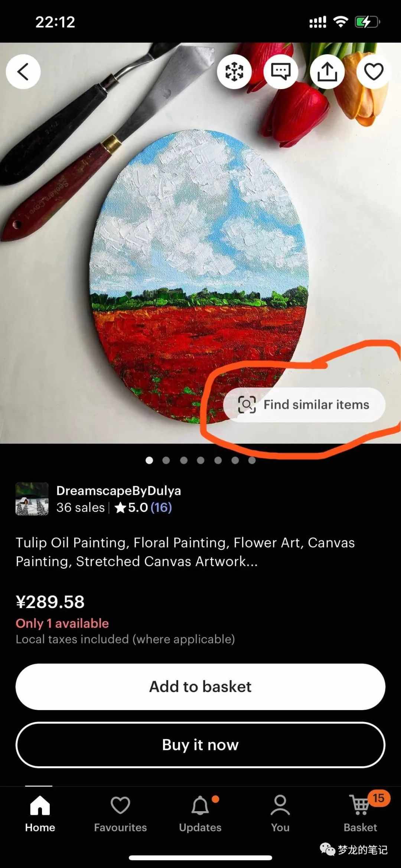Open DreamscapeByDulya shop thumbnail
The width and height of the screenshot is (401, 868).
[x=32, y=499]
